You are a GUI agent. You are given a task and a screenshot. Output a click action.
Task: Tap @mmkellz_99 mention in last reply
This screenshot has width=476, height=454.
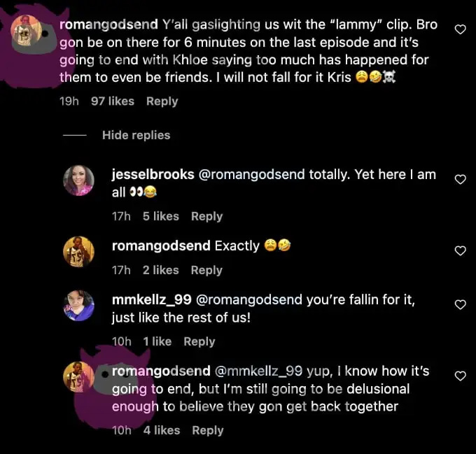(258, 371)
